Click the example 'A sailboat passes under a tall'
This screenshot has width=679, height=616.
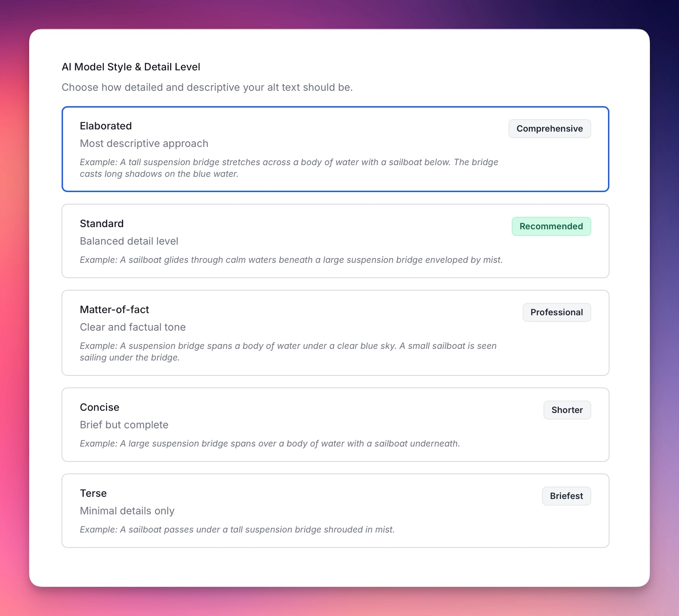[237, 529]
